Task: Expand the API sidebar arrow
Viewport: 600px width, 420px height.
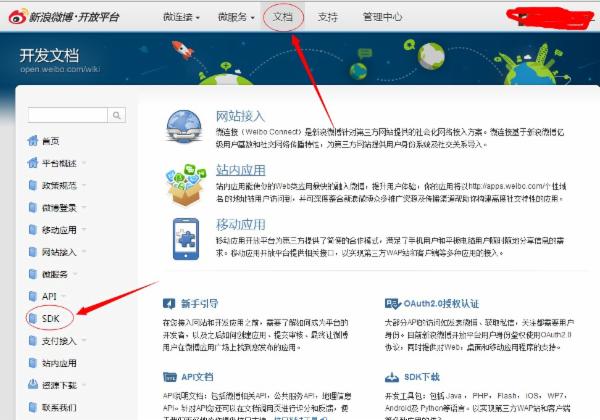Action: pos(64,296)
